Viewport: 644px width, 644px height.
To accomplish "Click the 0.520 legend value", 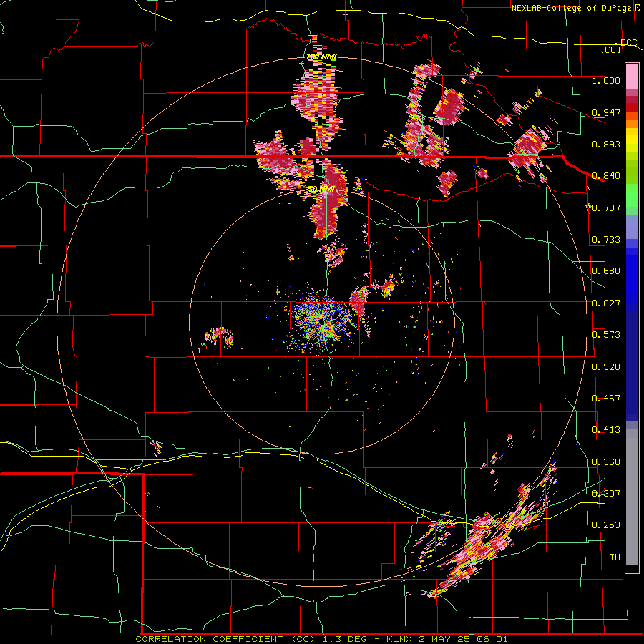I will click(606, 367).
